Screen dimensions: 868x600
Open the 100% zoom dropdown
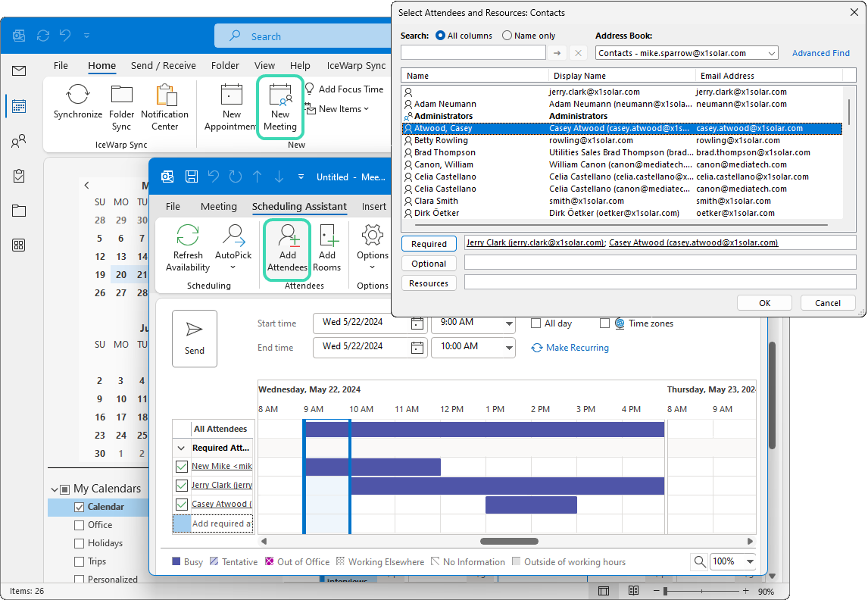click(750, 562)
